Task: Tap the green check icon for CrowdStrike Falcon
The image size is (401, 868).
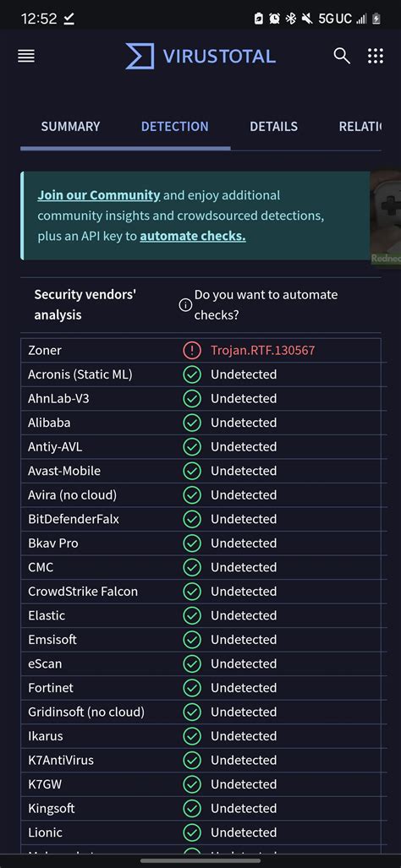Action: coord(192,592)
